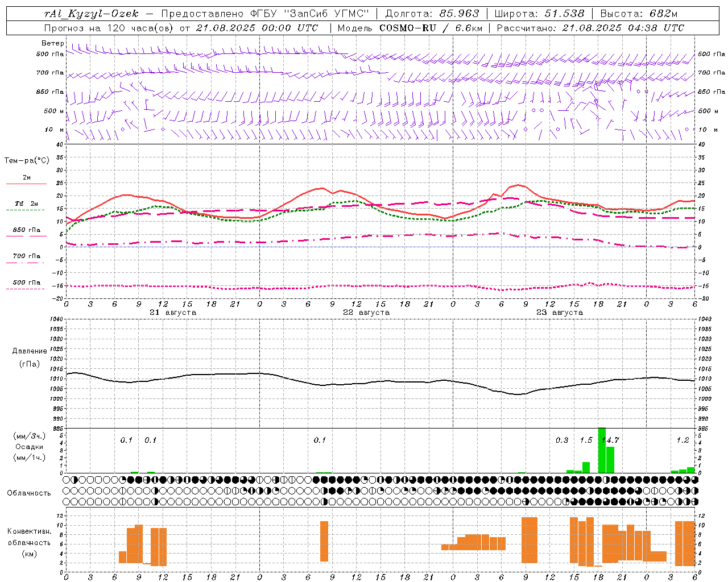Click the 22 августа date label

pyautogui.click(x=366, y=312)
